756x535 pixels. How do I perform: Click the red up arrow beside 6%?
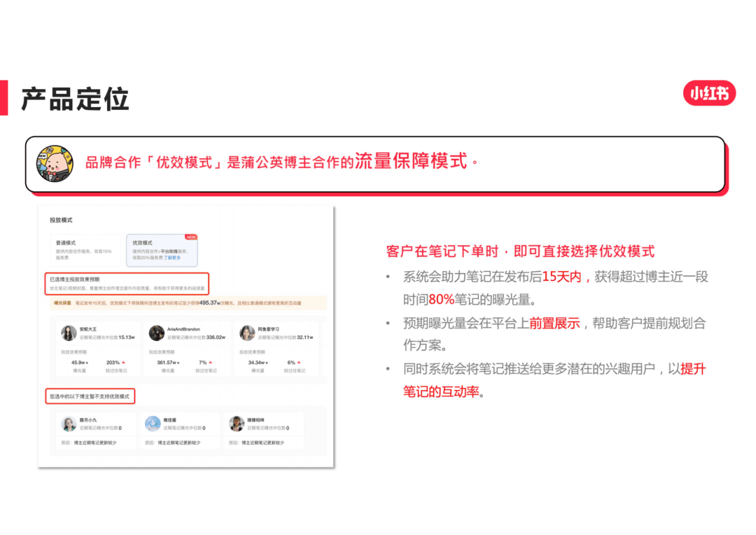[x=299, y=362]
